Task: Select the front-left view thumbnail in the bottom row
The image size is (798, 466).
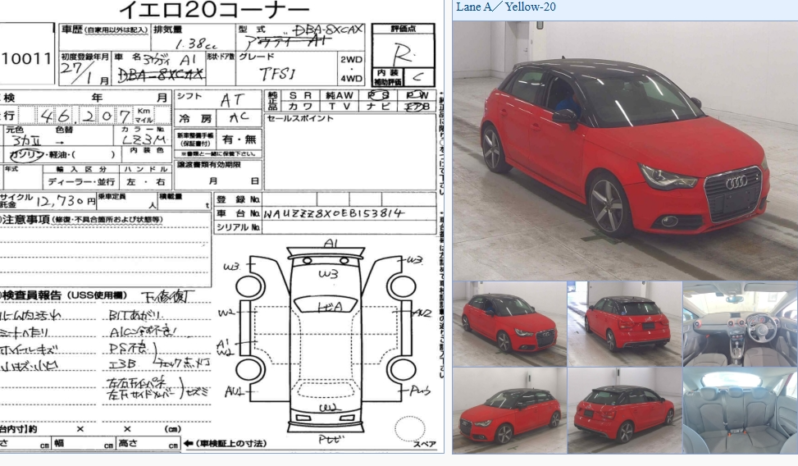Action: (509, 411)
